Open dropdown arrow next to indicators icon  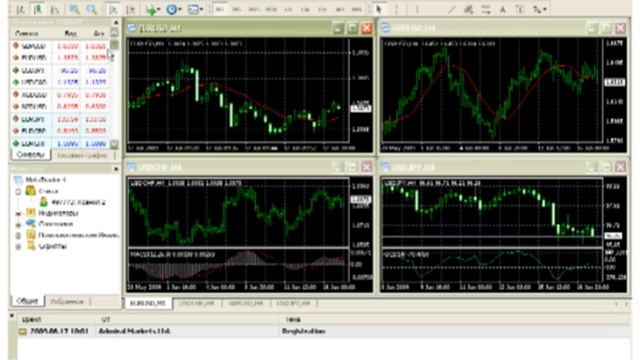point(158,9)
